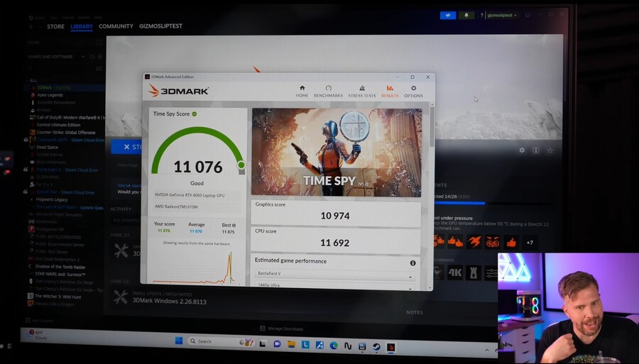Click the blue Stop button in Steam
Viewport: 639px width, 364px height.
tap(127, 147)
